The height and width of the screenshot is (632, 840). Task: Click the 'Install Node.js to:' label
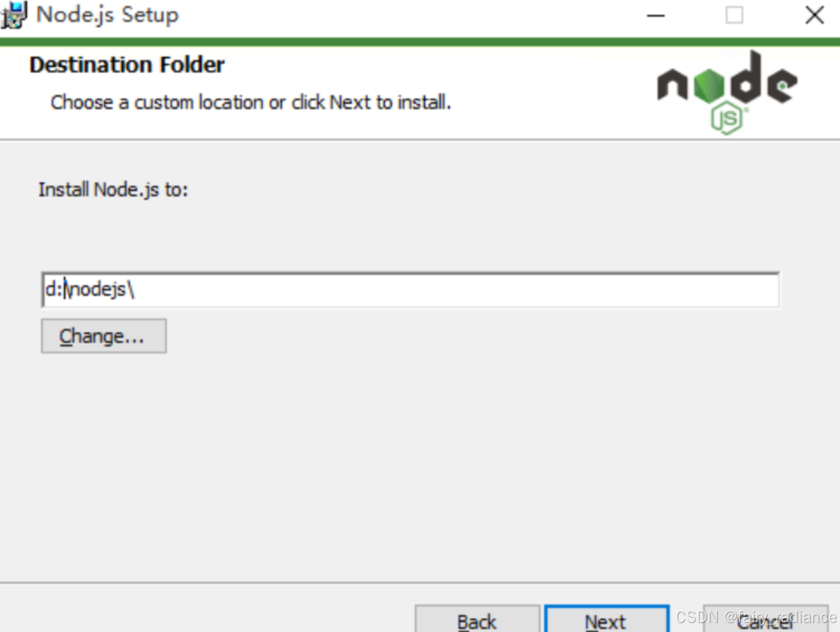point(113,189)
